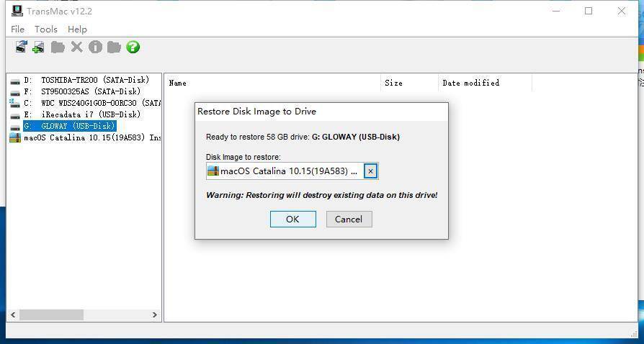Click the right arrow of drive list scrollbar

click(x=155, y=315)
